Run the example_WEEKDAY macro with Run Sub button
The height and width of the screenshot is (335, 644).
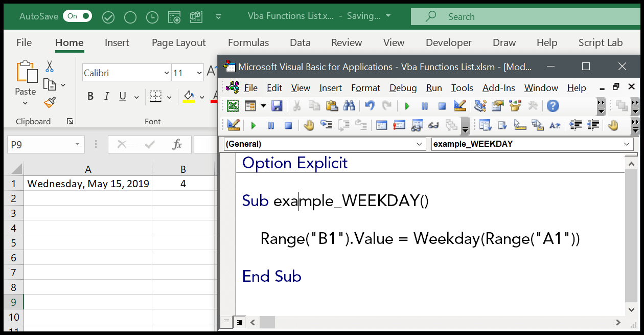406,106
